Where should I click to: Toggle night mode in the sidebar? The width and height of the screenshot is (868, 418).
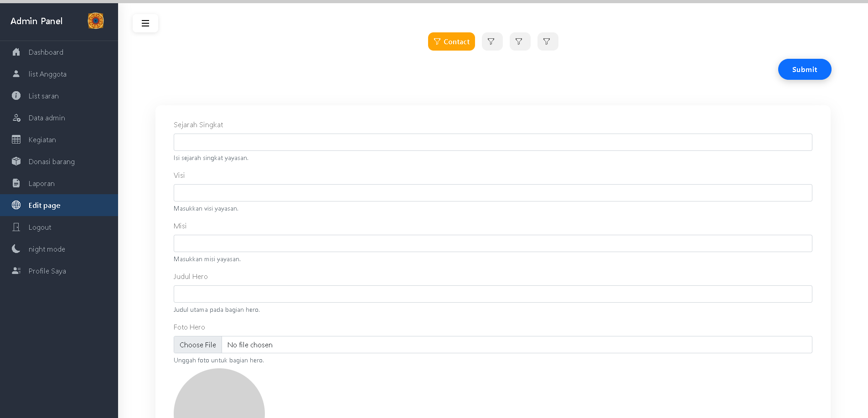46,249
